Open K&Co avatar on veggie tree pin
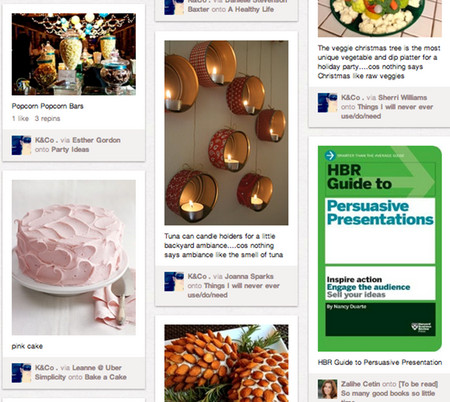The height and width of the screenshot is (402, 450). coord(327,103)
